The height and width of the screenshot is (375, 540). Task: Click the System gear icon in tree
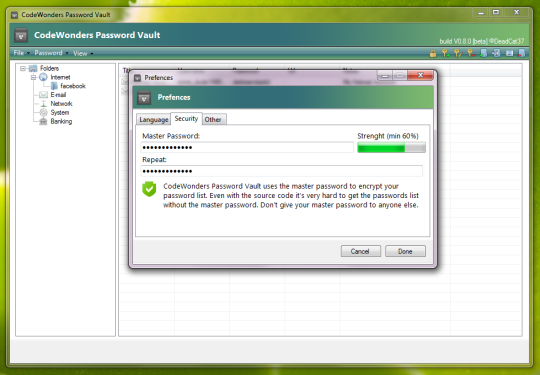pos(43,112)
